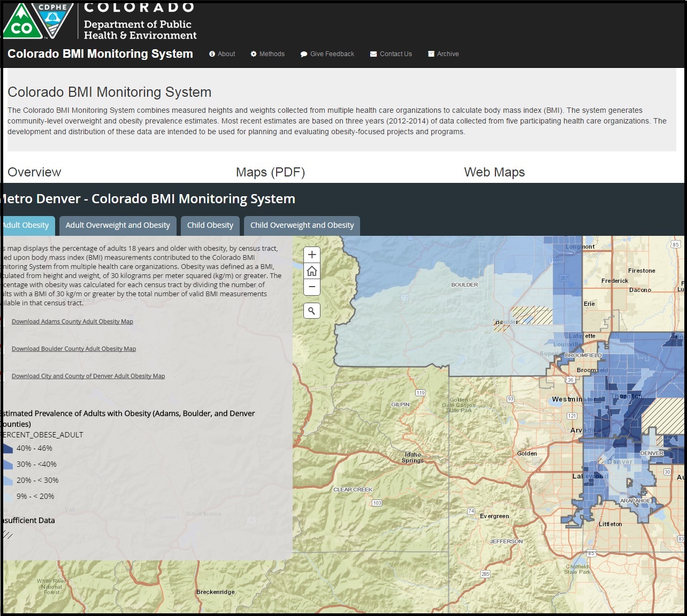Click Download Boulder County Adult Obesity Map
This screenshot has height=616, width=687.
(x=73, y=349)
